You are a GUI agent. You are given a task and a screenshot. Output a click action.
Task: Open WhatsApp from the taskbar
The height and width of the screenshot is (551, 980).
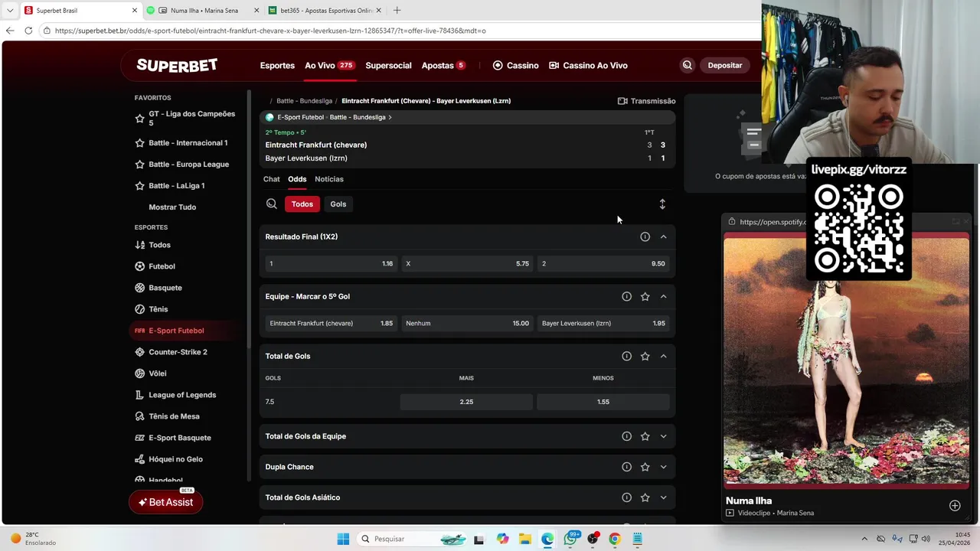tap(570, 539)
